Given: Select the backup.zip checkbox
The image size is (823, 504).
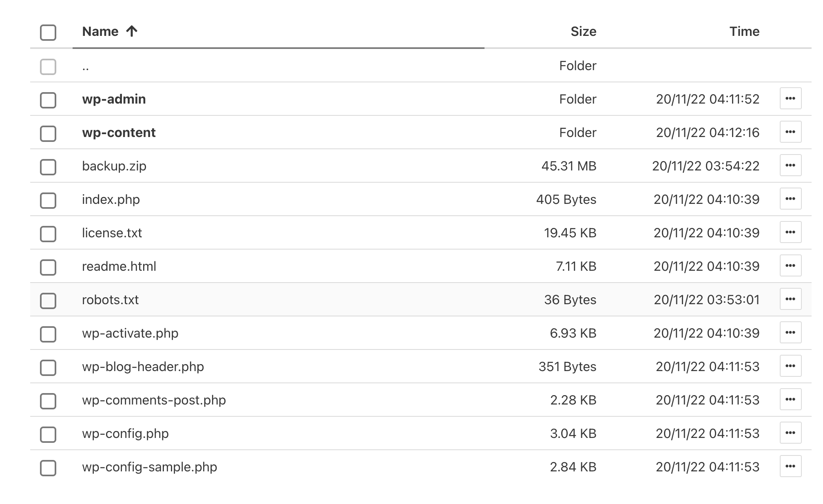Looking at the screenshot, I should pyautogui.click(x=48, y=167).
